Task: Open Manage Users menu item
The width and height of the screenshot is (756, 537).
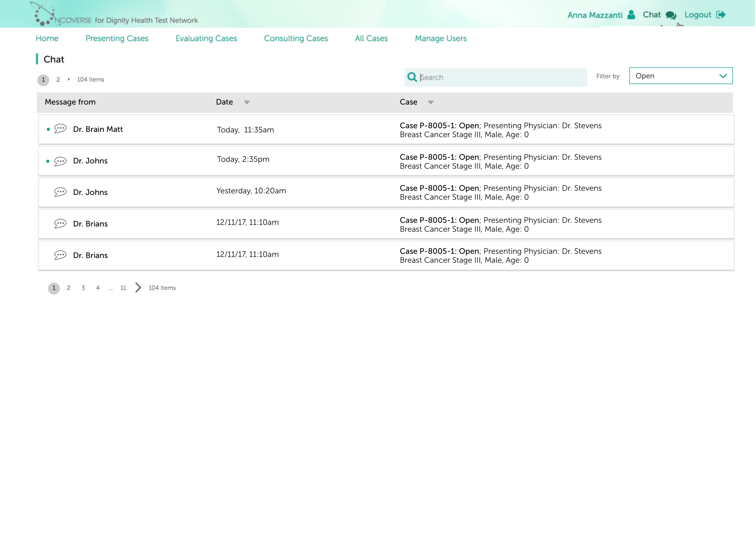Action: (441, 38)
